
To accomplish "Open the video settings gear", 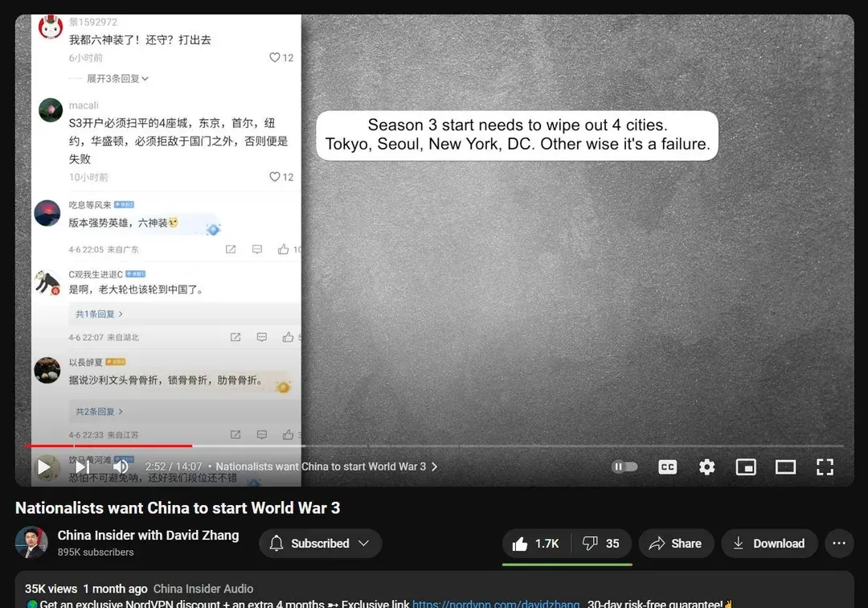I will point(706,466).
